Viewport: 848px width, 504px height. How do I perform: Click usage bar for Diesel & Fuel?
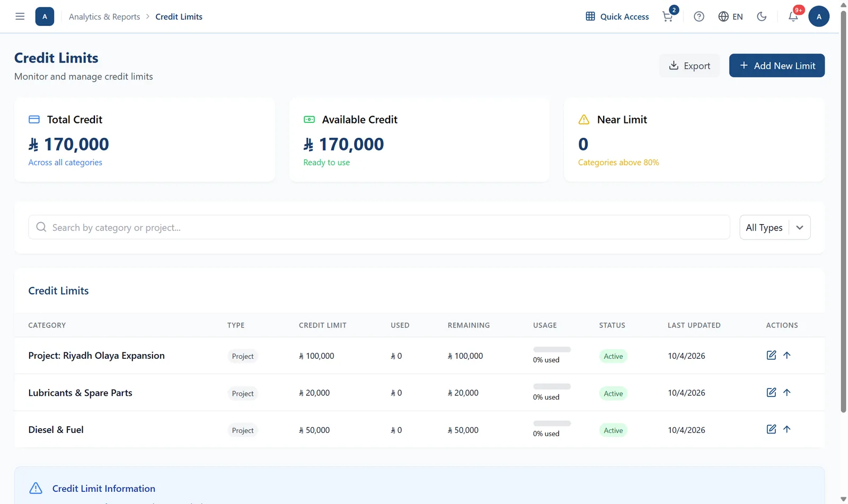pyautogui.click(x=552, y=423)
